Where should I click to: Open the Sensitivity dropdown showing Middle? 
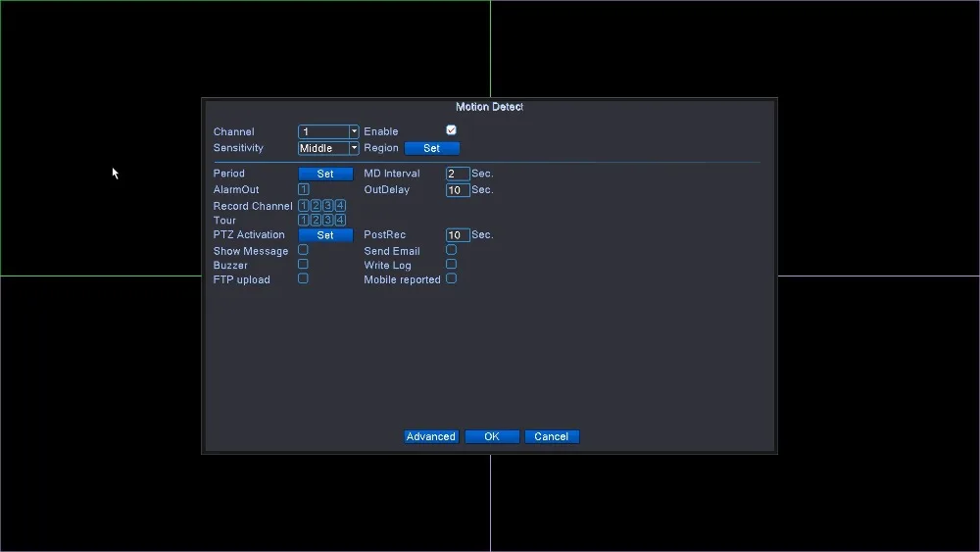point(328,148)
